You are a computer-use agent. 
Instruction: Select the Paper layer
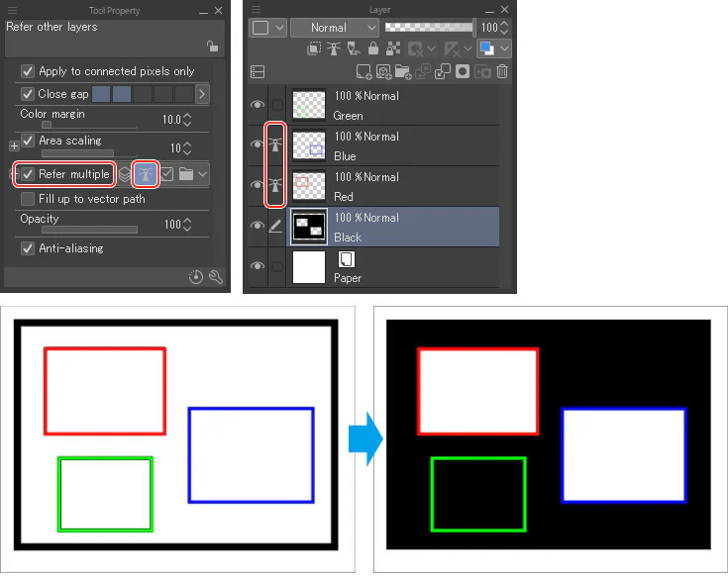tap(393, 267)
